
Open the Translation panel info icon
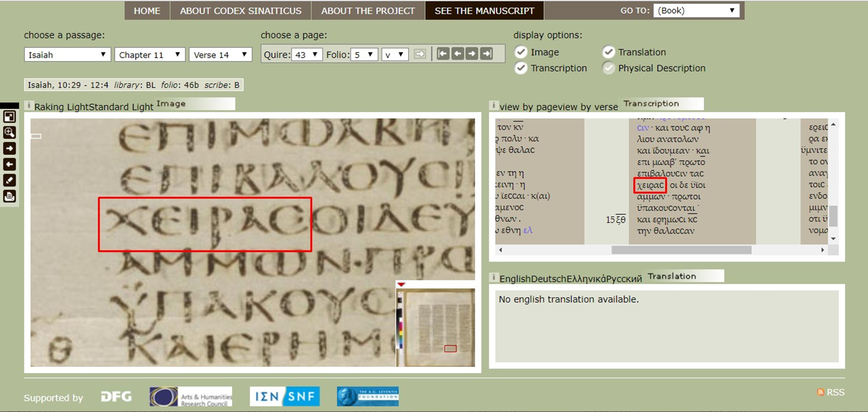493,278
